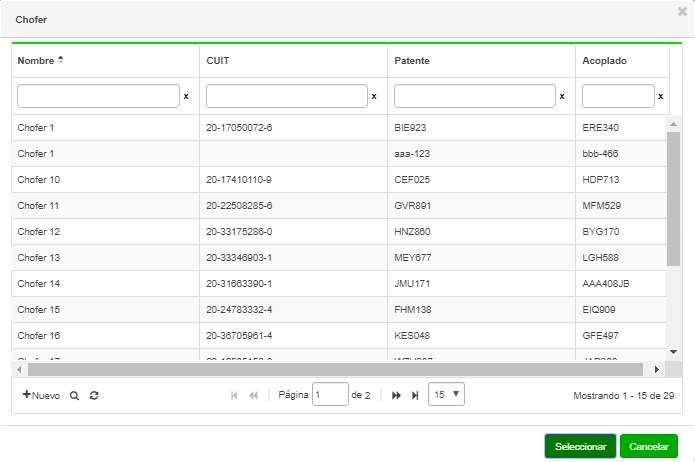This screenshot has width=695, height=462.
Task: Click the Página number input
Action: click(330, 394)
